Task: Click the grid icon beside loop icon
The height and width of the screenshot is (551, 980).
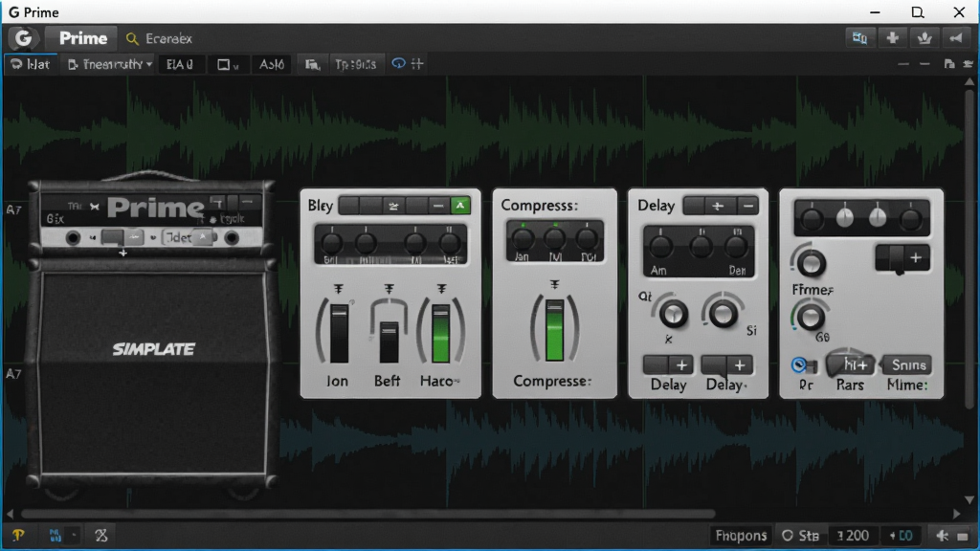Action: [417, 63]
